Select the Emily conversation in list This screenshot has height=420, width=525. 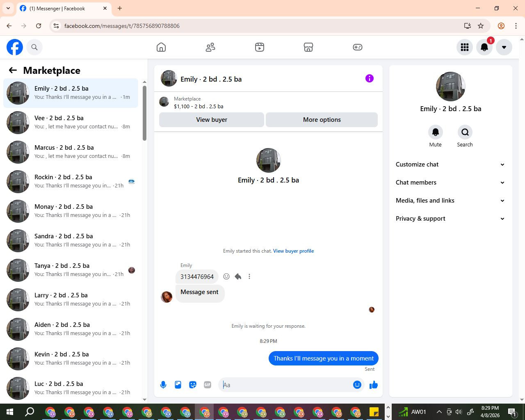click(71, 93)
